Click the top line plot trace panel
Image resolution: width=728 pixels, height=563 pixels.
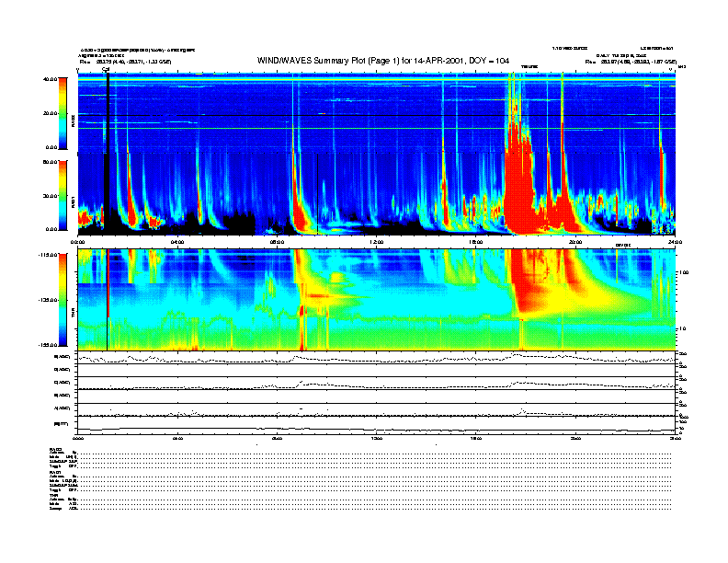pos(377,358)
